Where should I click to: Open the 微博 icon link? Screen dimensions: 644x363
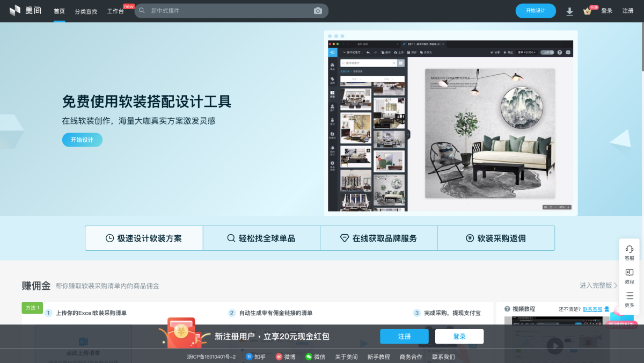pos(279,357)
